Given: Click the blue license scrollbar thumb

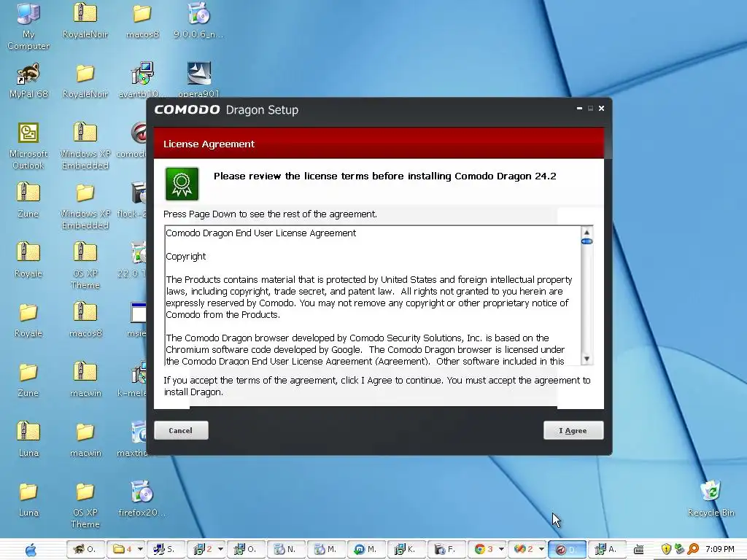Looking at the screenshot, I should pyautogui.click(x=587, y=241).
